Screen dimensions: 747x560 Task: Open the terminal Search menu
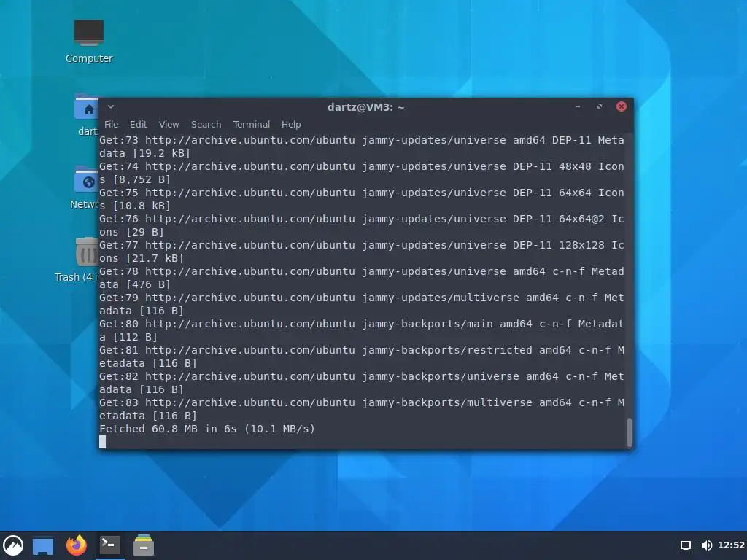[x=206, y=124]
